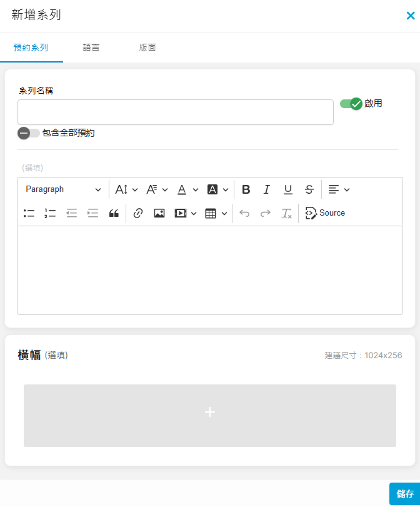
Task: Open Source editing mode
Action: point(325,213)
